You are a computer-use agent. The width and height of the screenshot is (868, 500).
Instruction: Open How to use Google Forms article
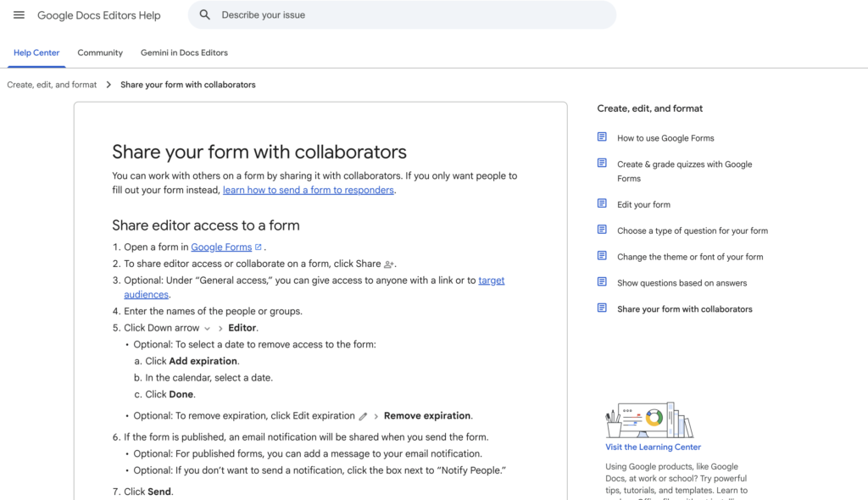coord(665,138)
